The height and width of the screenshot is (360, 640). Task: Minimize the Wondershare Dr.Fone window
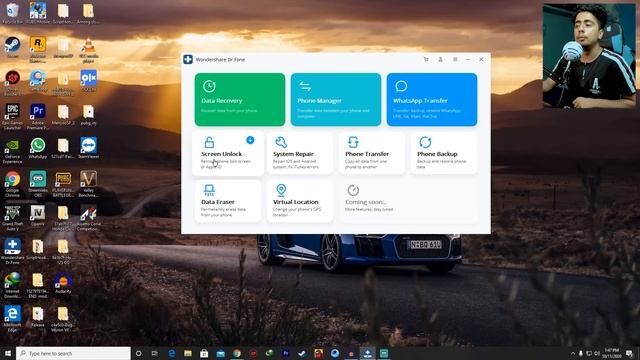[468, 59]
